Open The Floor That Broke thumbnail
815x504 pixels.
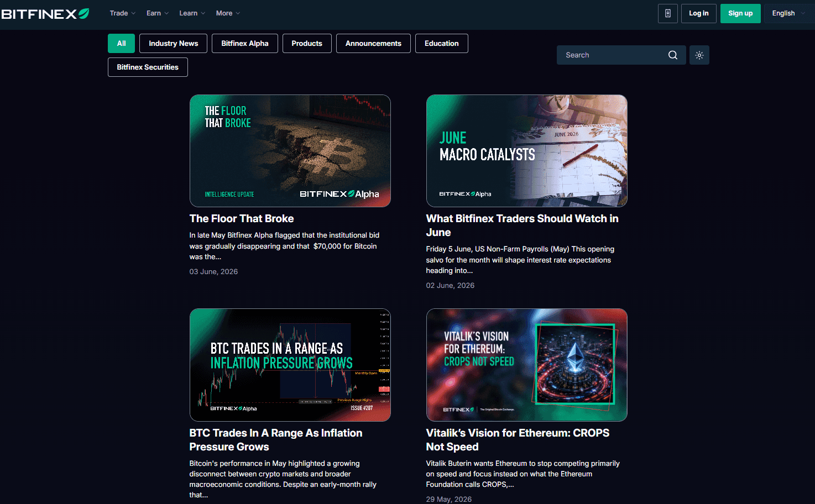[290, 151]
